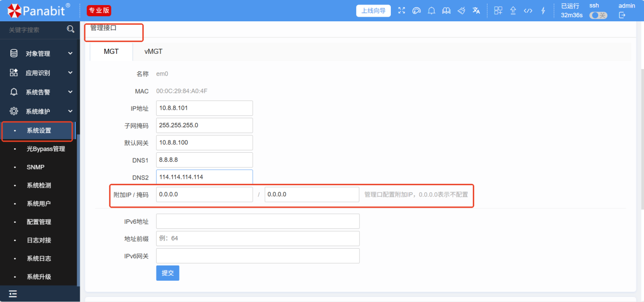Image resolution: width=644 pixels, height=302 pixels.
Task: Open the documentation book icon
Action: pos(446,11)
